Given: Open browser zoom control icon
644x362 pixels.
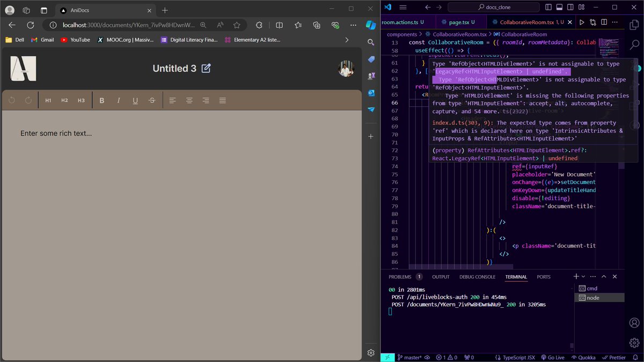Looking at the screenshot, I should (203, 25).
